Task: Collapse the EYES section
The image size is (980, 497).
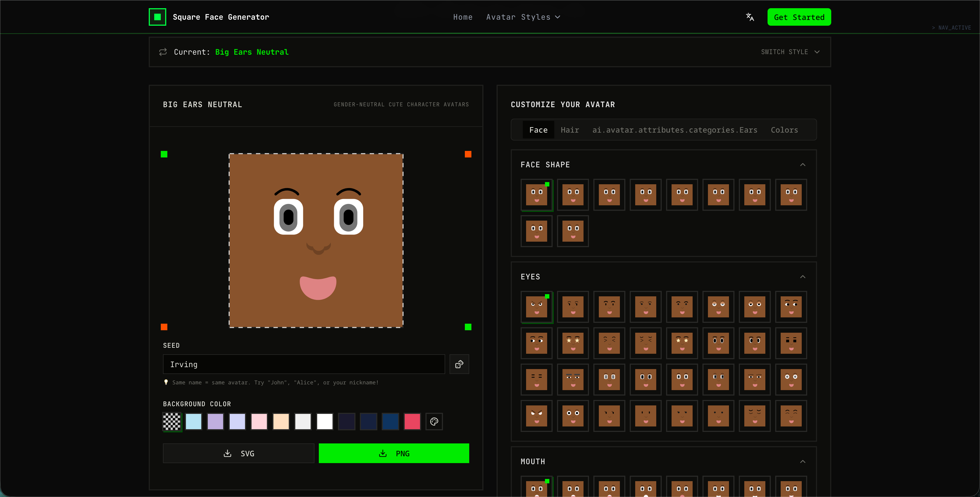Action: click(x=803, y=276)
